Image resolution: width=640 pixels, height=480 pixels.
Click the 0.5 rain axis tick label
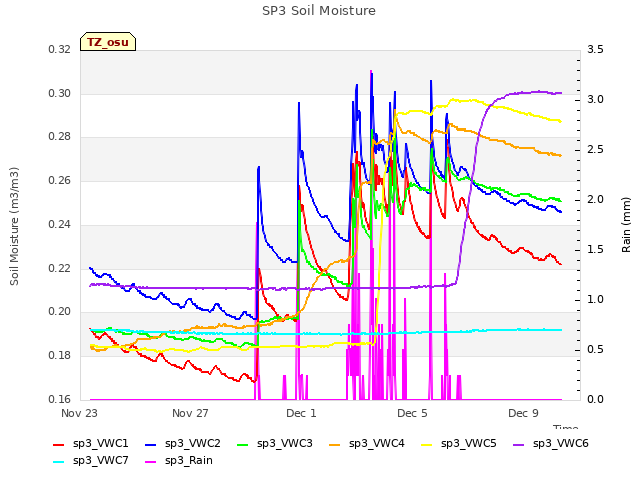[595, 349]
